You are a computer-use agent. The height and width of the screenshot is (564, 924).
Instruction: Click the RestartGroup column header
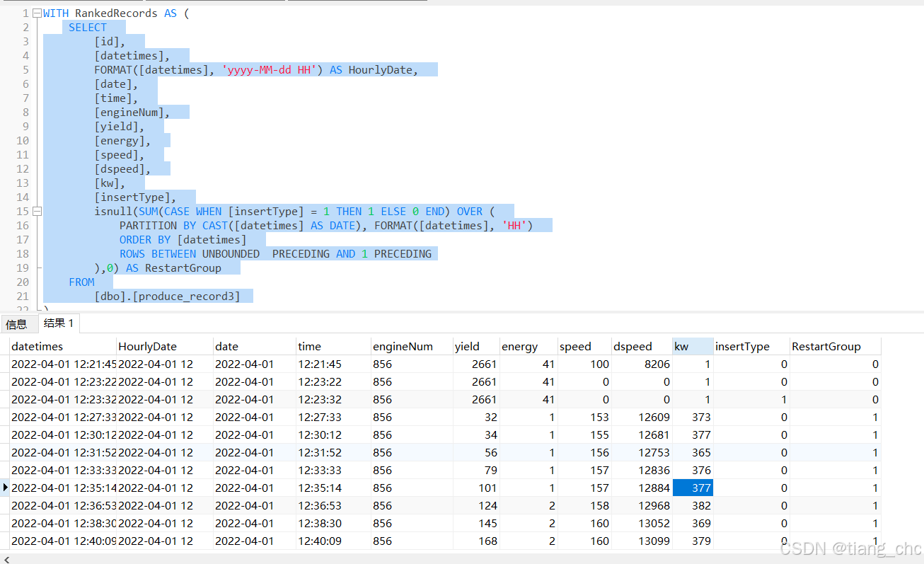[836, 347]
